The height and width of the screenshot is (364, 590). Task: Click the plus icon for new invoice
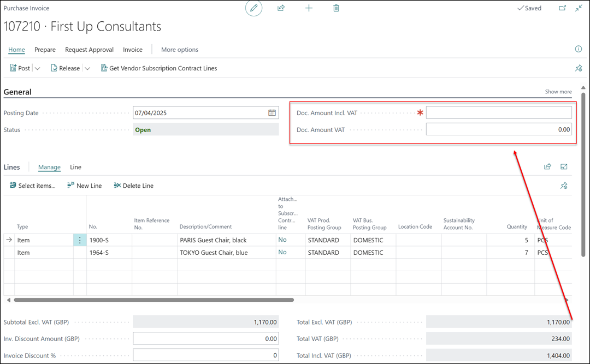[x=309, y=8]
